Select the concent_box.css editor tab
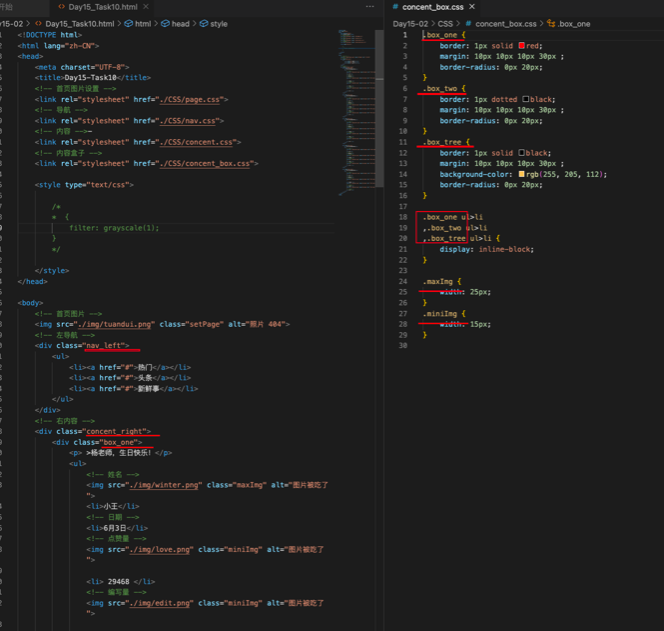This screenshot has width=664, height=631. pyautogui.click(x=432, y=7)
